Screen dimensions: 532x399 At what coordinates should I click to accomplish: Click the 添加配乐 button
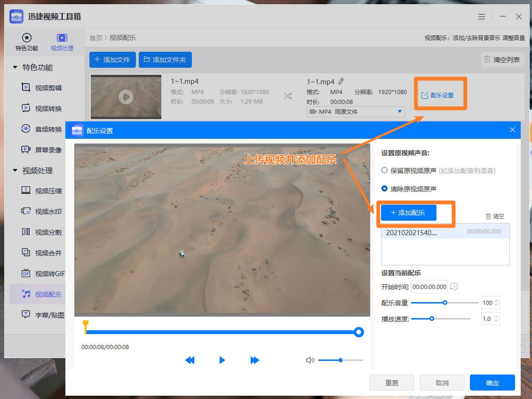[x=408, y=213]
